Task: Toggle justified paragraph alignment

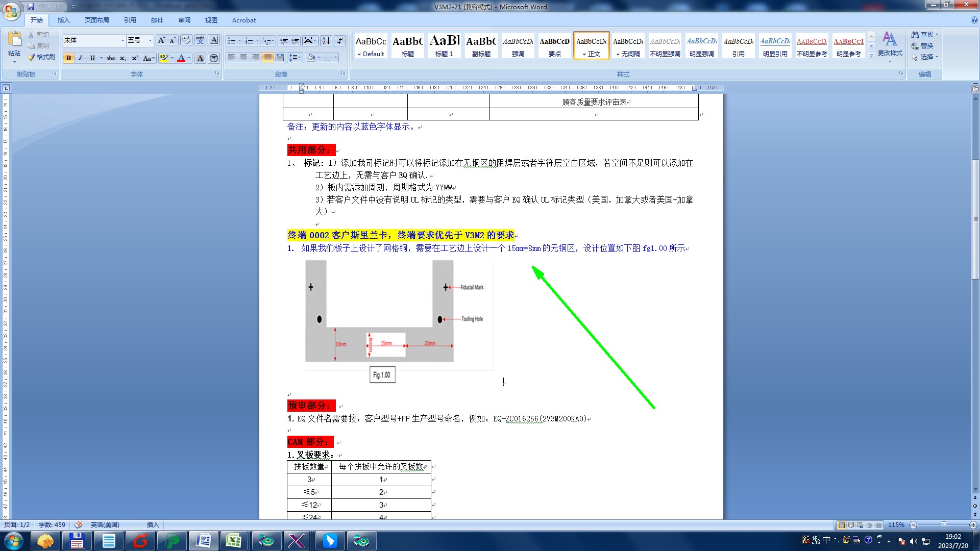Action: [268, 58]
